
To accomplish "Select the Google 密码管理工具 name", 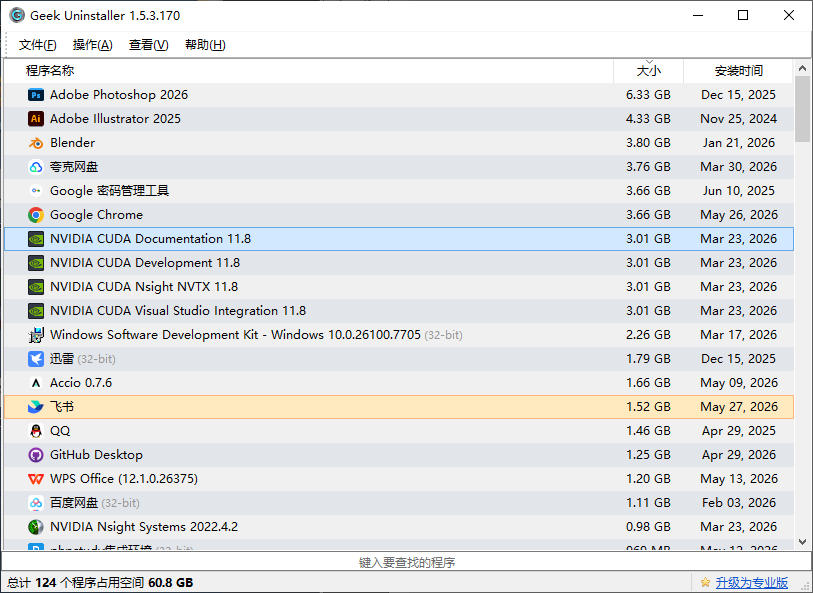I will pos(109,191).
